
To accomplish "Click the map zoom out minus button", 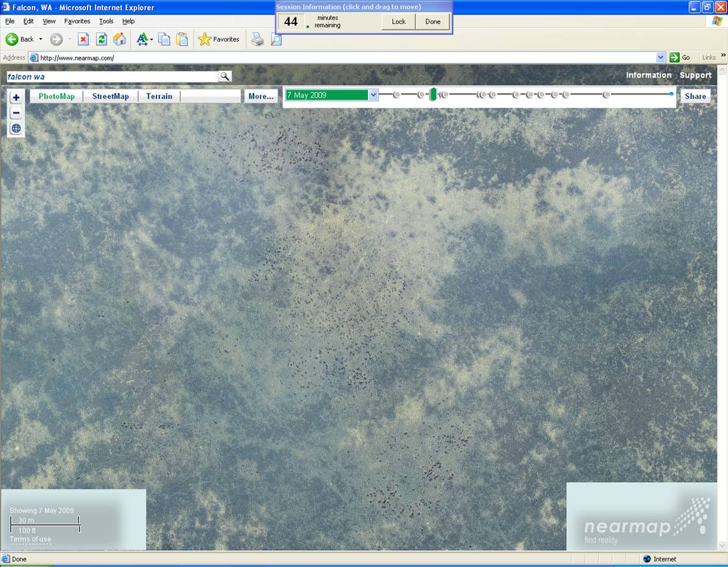I will [16, 113].
